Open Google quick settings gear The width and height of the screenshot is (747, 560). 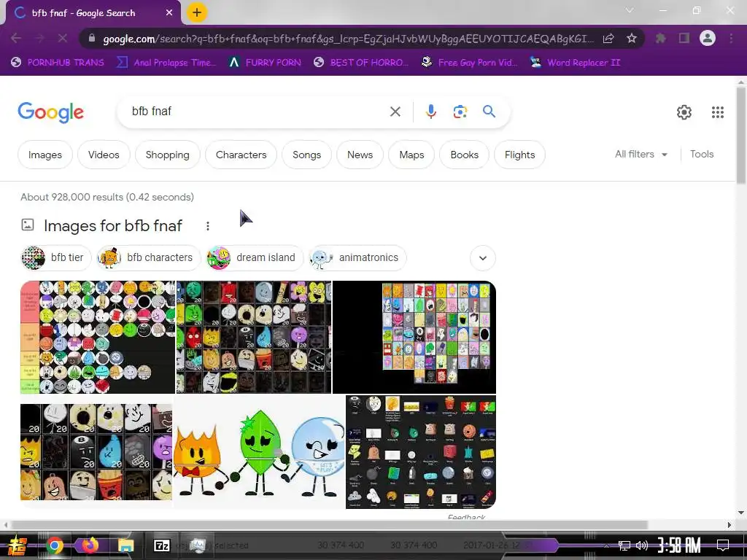[x=684, y=112]
